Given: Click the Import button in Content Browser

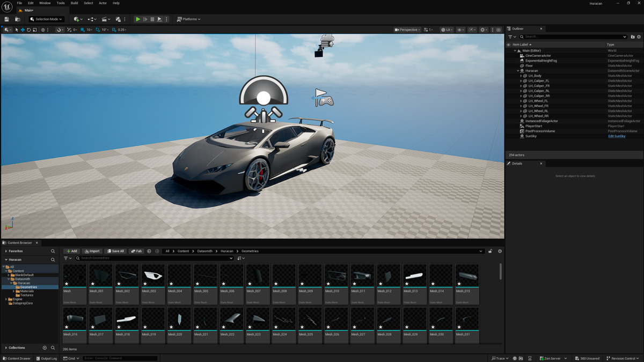Looking at the screenshot, I should click(x=92, y=251).
